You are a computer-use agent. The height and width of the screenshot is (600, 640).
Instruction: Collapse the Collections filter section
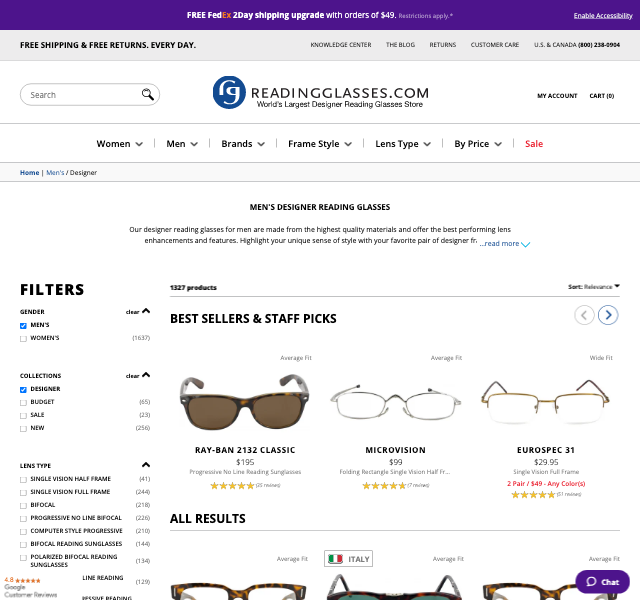click(146, 375)
